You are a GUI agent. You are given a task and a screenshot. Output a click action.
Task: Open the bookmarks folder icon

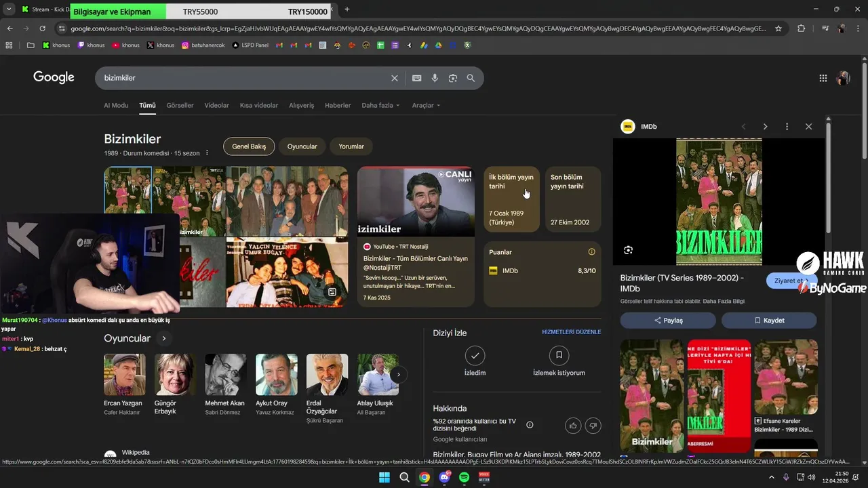click(x=31, y=45)
